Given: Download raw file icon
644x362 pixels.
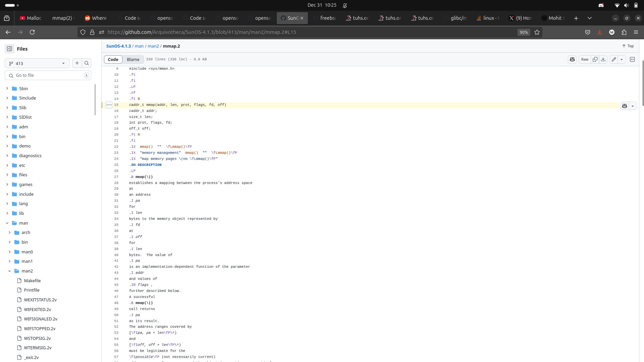Looking at the screenshot, I should click(603, 59).
